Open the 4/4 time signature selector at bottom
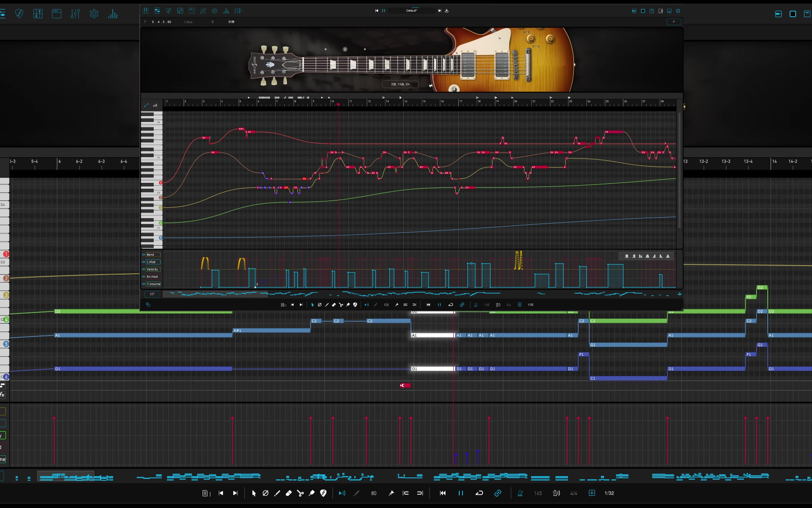Viewport: 812px width, 508px height. 573,493
